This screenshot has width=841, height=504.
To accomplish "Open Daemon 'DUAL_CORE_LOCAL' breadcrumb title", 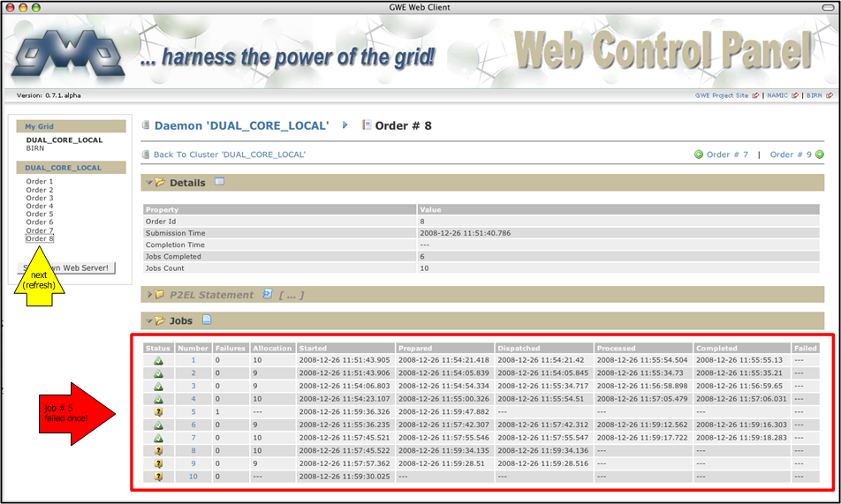I will point(242,125).
